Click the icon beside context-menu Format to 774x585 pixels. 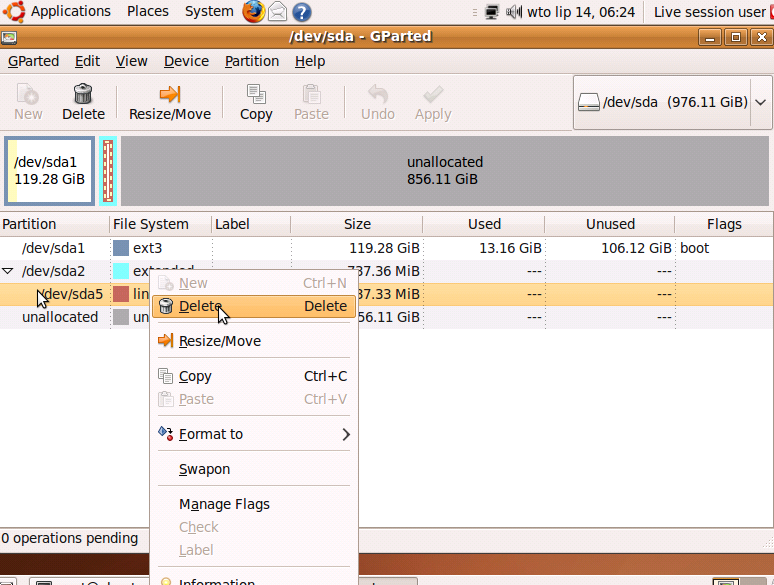[x=165, y=434]
